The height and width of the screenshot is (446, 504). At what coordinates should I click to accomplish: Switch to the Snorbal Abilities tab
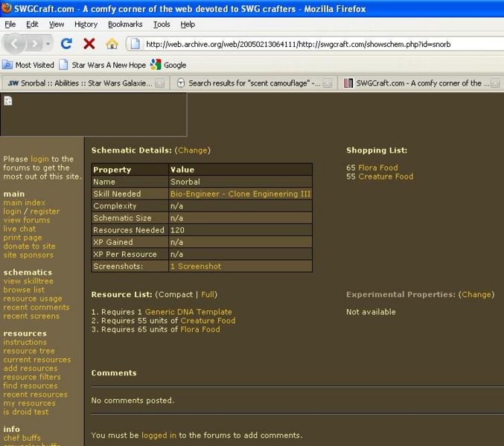80,83
